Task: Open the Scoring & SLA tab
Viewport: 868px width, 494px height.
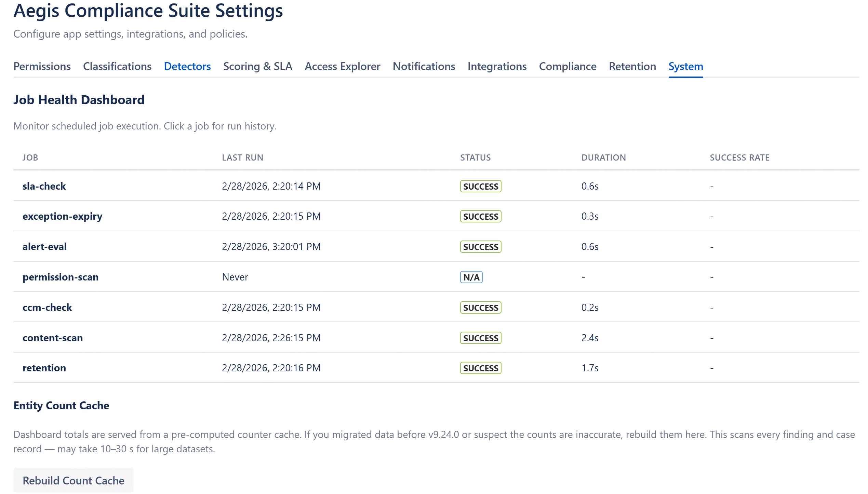Action: pos(258,66)
